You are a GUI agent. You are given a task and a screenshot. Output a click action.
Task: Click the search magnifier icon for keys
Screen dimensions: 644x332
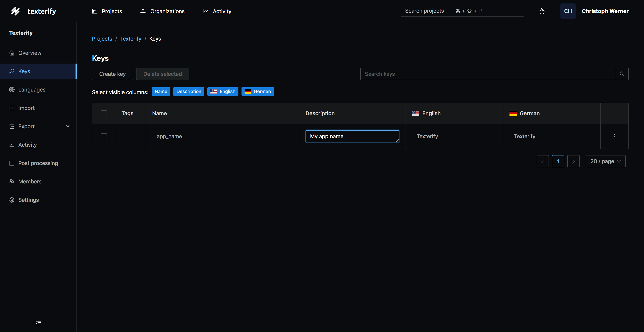[x=622, y=74]
